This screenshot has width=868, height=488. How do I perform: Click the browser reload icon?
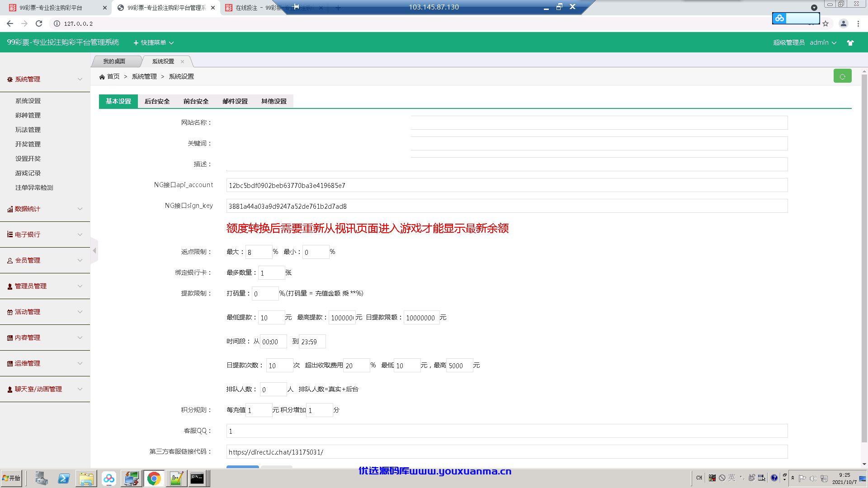(39, 23)
